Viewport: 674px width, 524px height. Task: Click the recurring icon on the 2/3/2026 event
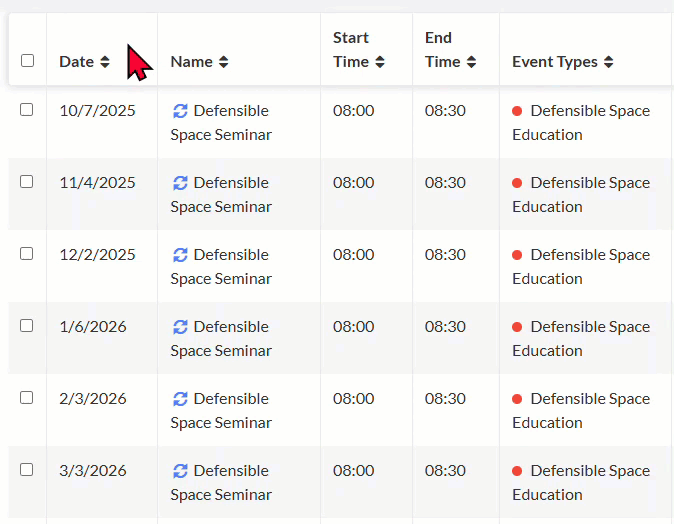(180, 399)
